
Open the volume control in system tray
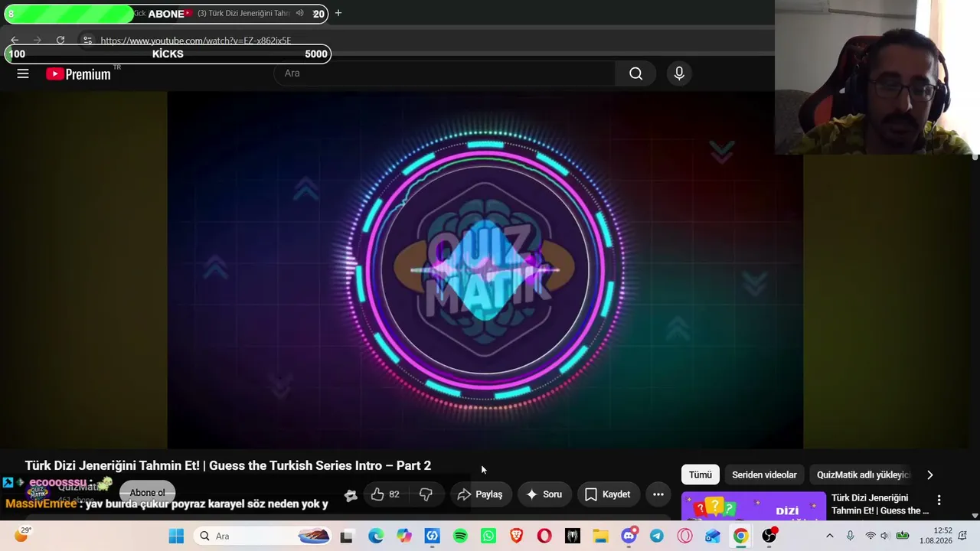click(885, 536)
